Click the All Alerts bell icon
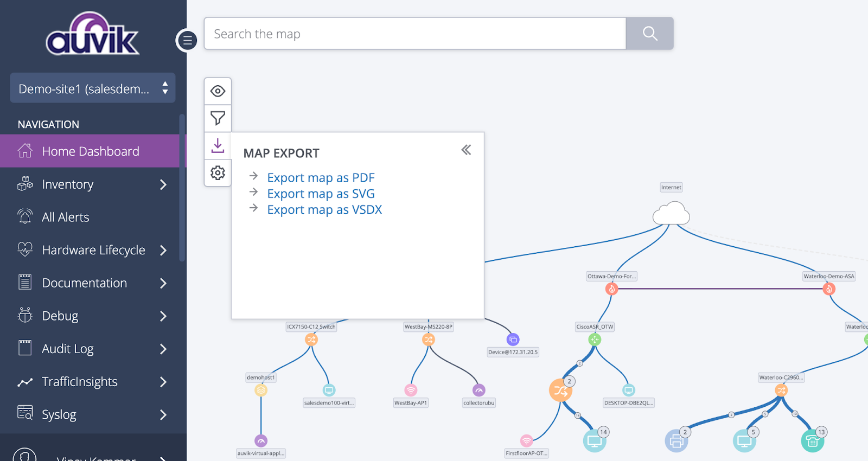The width and height of the screenshot is (868, 461). click(x=25, y=216)
